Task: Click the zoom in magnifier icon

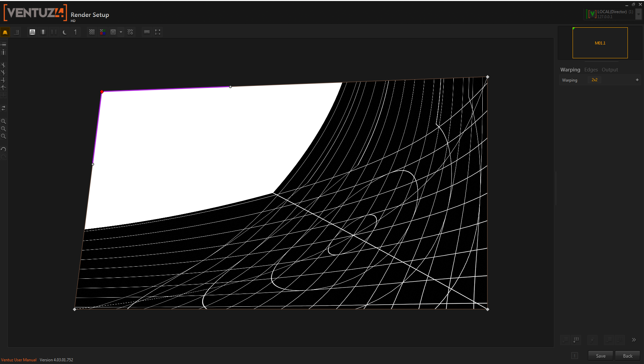Action: tap(3, 121)
